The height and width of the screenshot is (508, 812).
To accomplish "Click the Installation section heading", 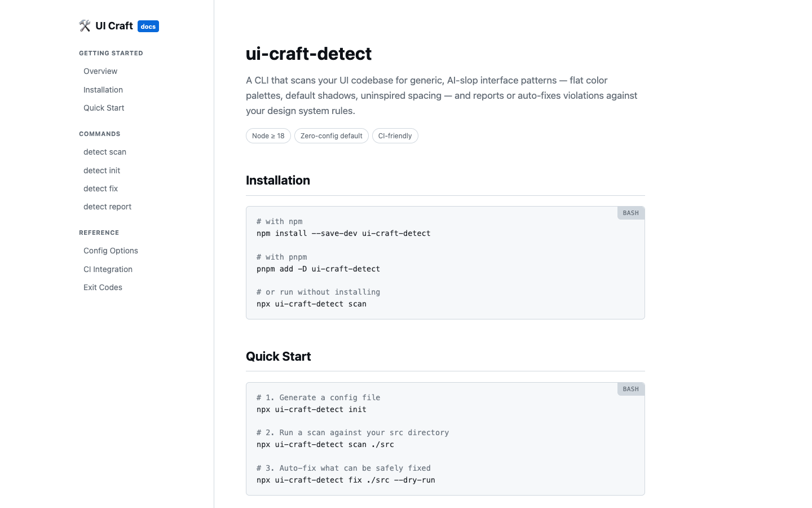I will [x=278, y=180].
